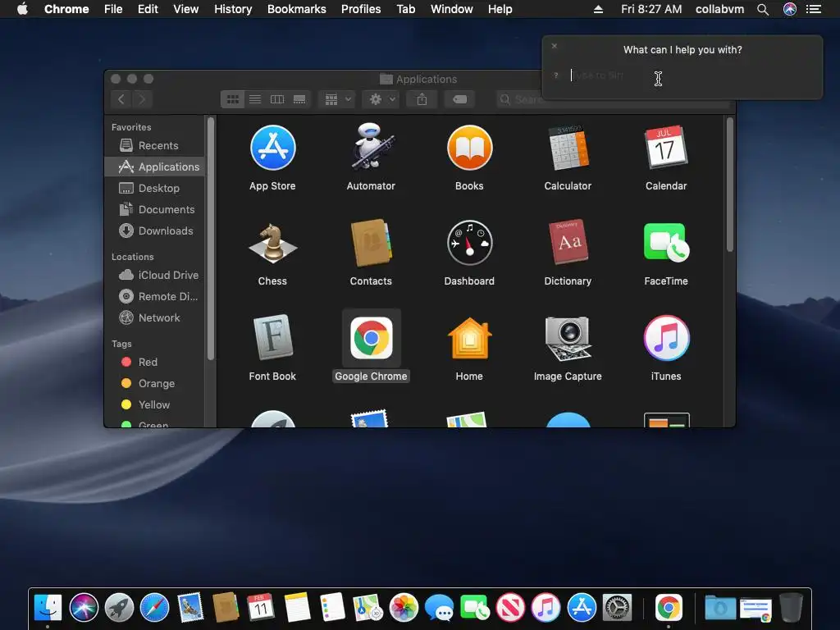Viewport: 840px width, 630px height.
Task: Go back in Finder navigation
Action: (x=121, y=99)
